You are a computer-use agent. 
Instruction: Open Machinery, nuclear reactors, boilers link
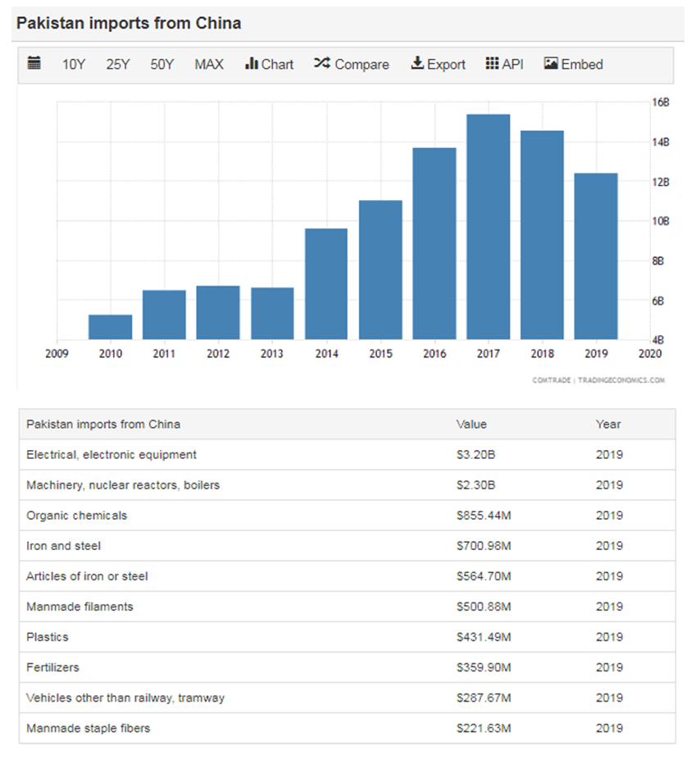tap(123, 485)
